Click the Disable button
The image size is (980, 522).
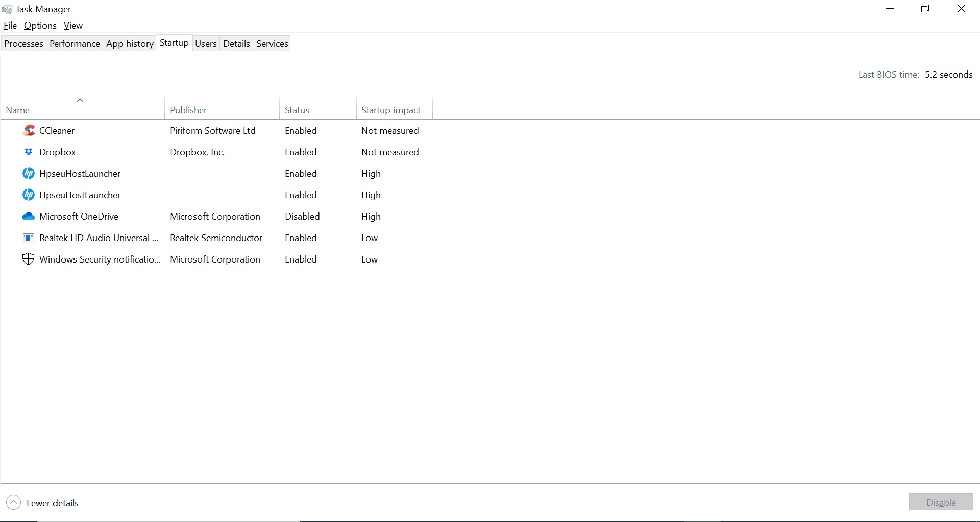coord(941,502)
